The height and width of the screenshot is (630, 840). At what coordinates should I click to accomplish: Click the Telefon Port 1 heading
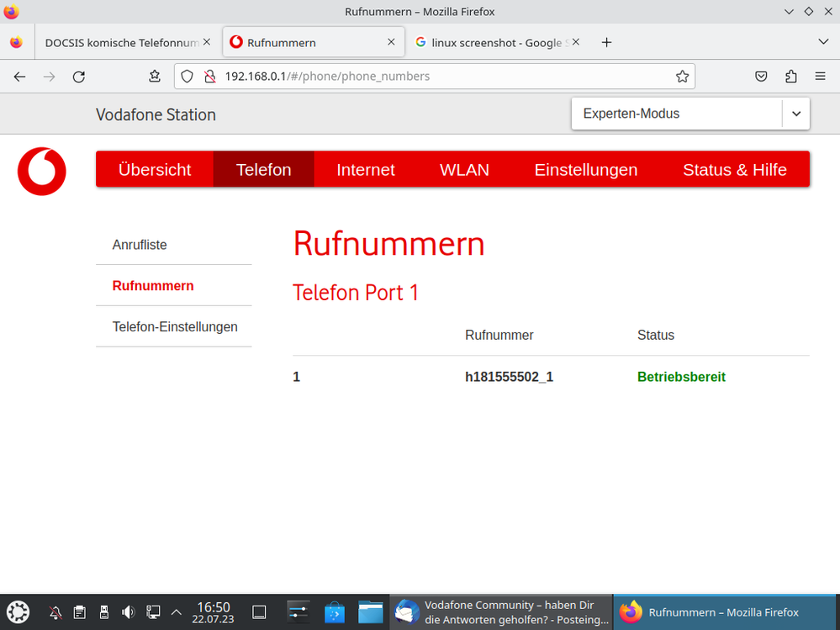coord(356,293)
